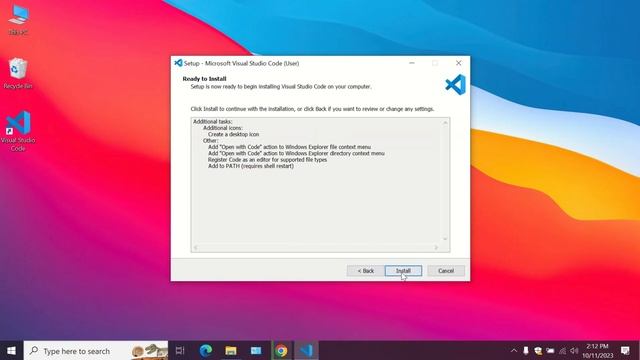Open Task View from taskbar
The width and height of the screenshot is (640, 360).
(x=180, y=351)
